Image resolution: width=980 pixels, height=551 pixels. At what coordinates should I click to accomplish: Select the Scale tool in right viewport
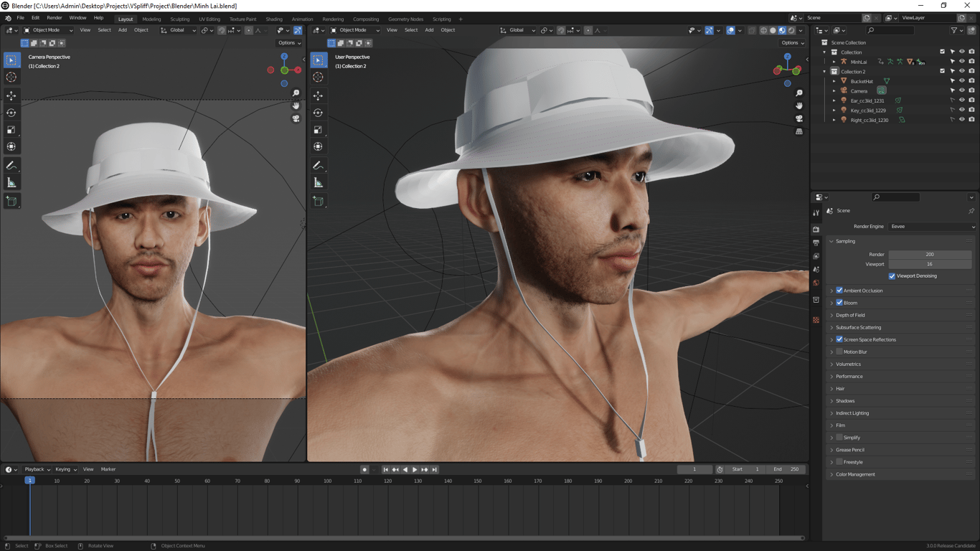tap(319, 130)
